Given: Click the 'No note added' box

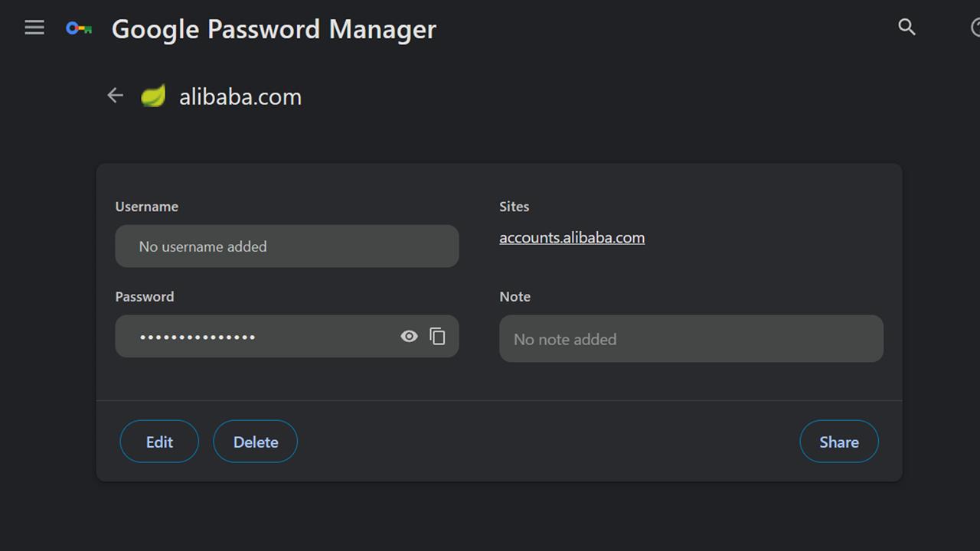Looking at the screenshot, I should (x=691, y=339).
